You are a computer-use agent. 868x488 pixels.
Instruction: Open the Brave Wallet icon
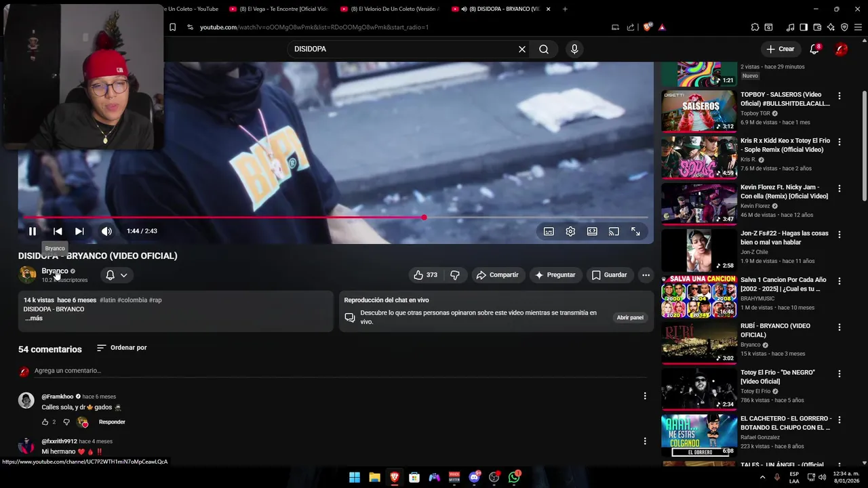(x=817, y=27)
